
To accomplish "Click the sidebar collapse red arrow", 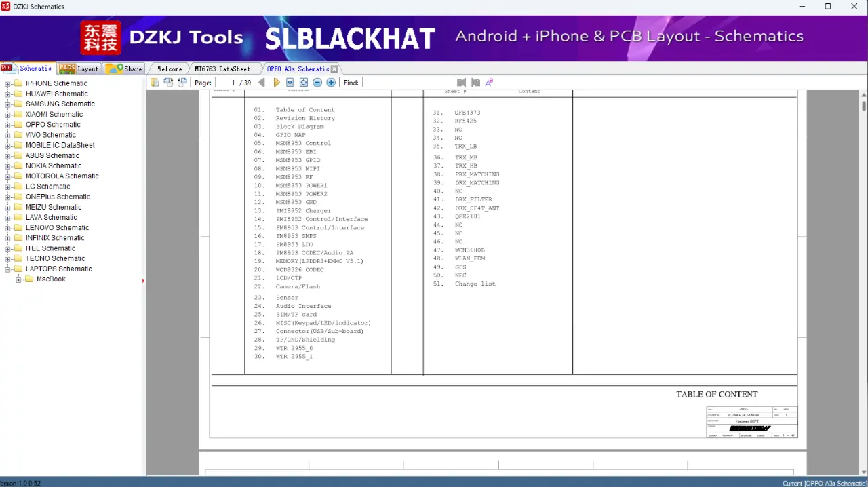I will coord(143,281).
